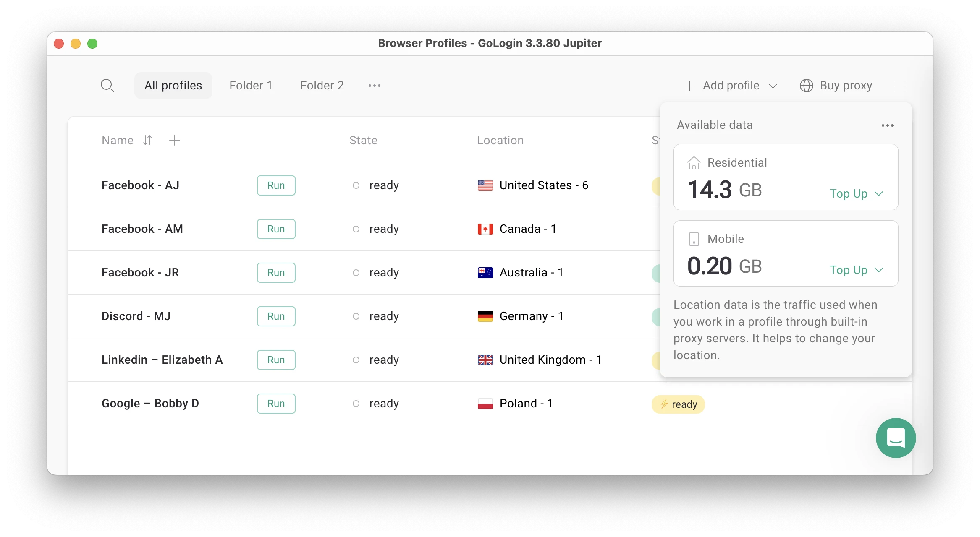Run the Google – Bobby D profile
980x537 pixels.
(276, 404)
